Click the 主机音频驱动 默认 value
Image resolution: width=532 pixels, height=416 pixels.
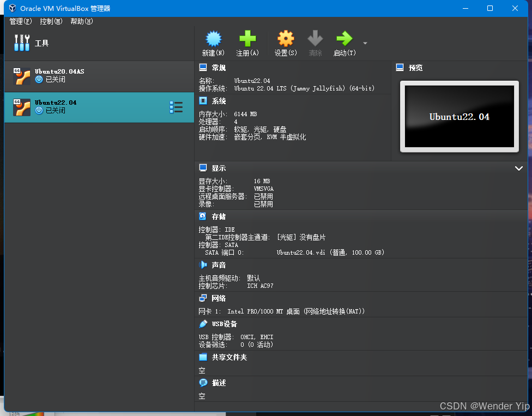click(253, 278)
